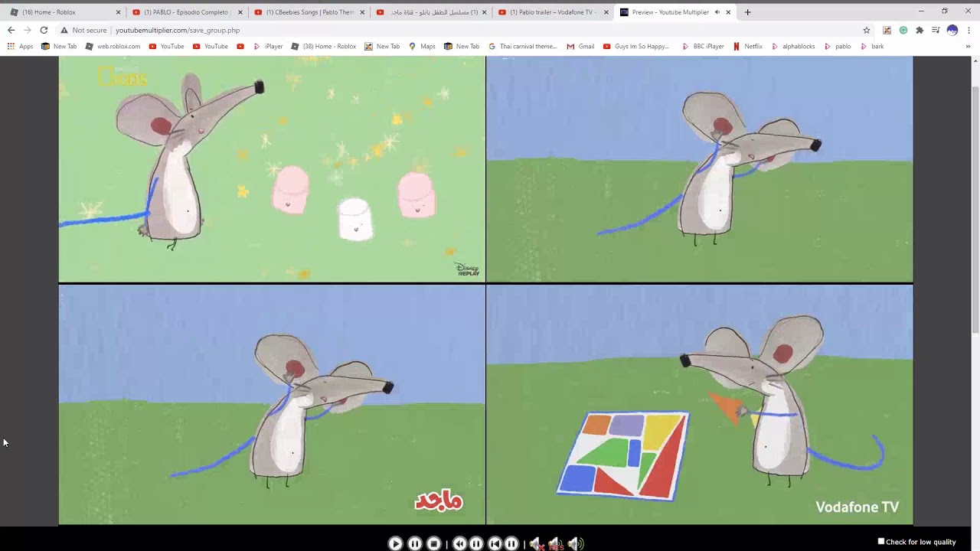
Task: Open the Extensions puzzle-piece menu
Action: pos(920,30)
